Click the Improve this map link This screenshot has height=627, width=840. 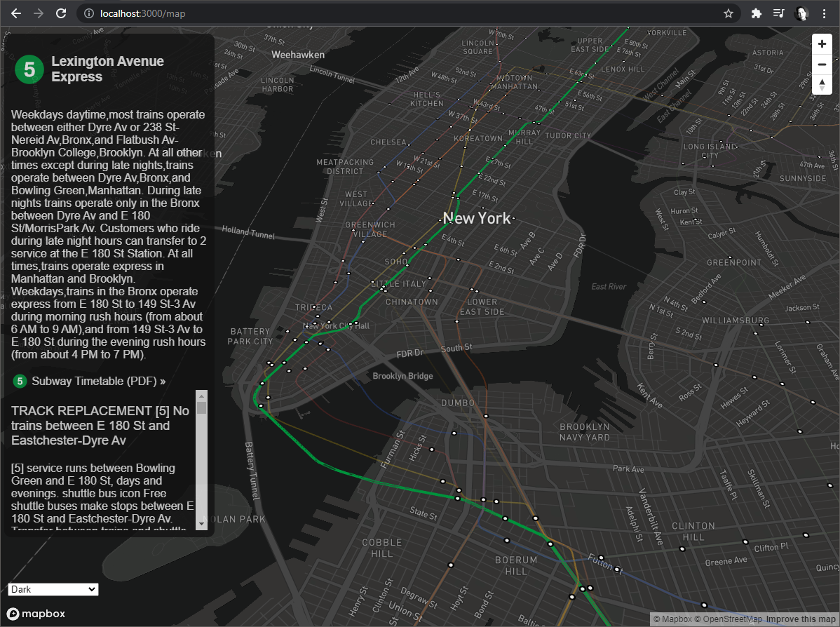coord(800,619)
